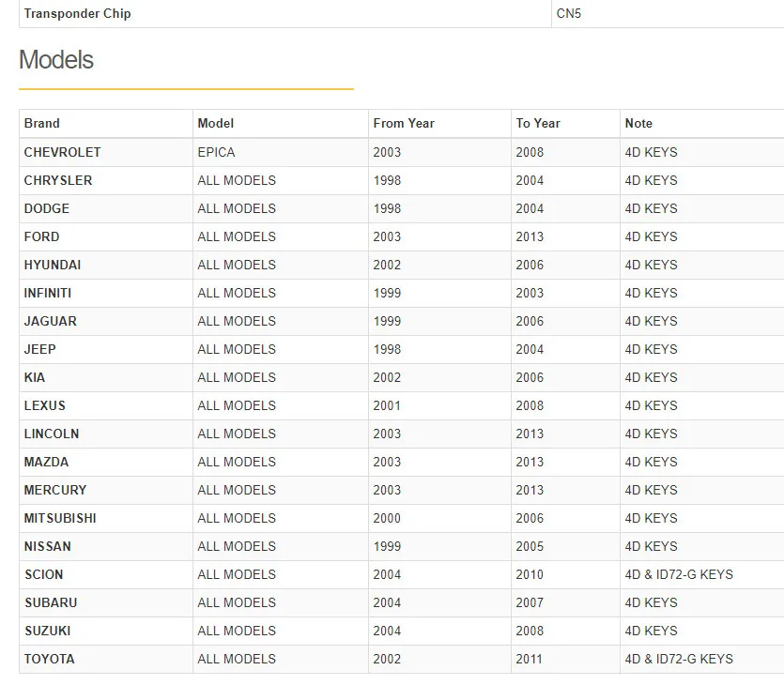Click the From Year column header

[x=404, y=123]
